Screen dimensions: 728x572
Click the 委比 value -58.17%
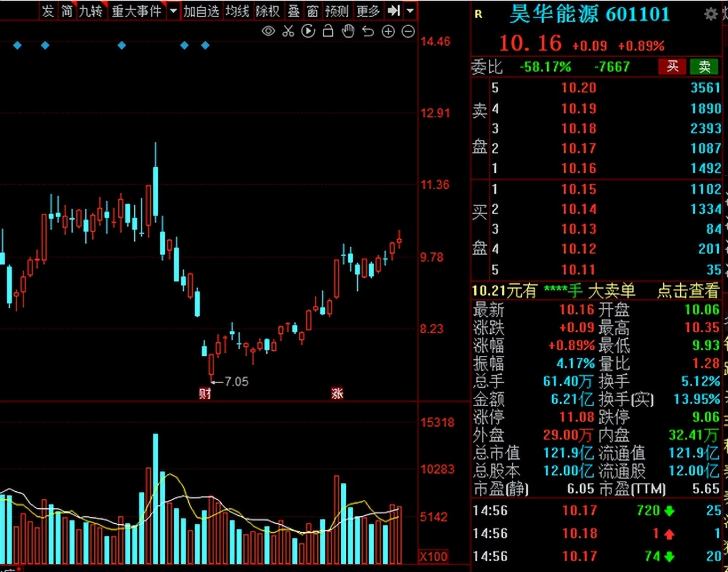545,67
